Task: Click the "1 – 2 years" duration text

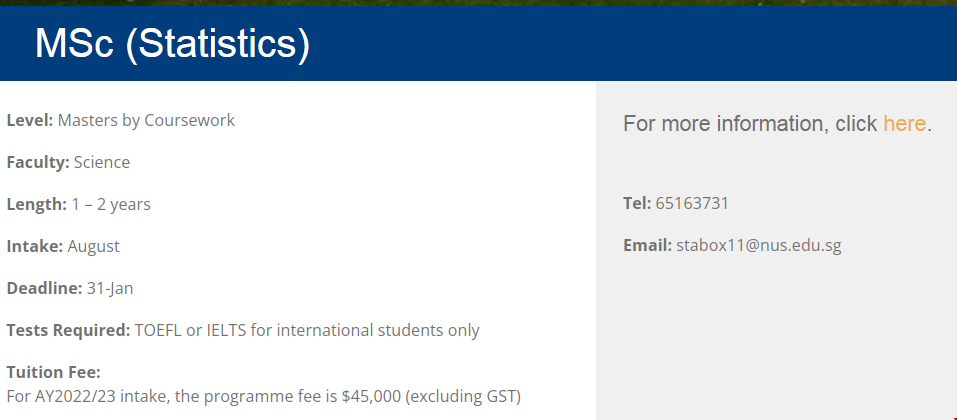Action: pos(111,204)
